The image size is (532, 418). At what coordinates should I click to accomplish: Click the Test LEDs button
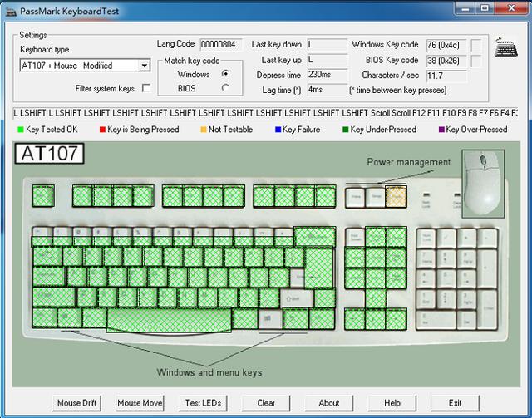tap(203, 403)
